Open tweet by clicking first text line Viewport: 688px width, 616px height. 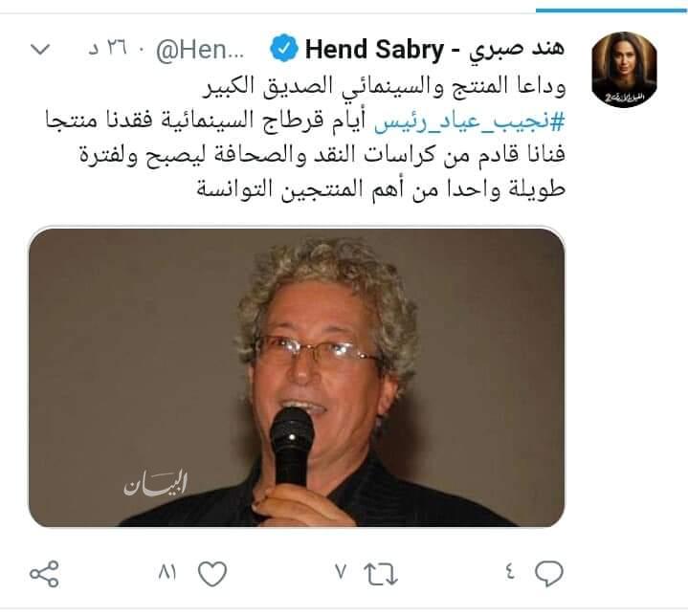[385, 85]
